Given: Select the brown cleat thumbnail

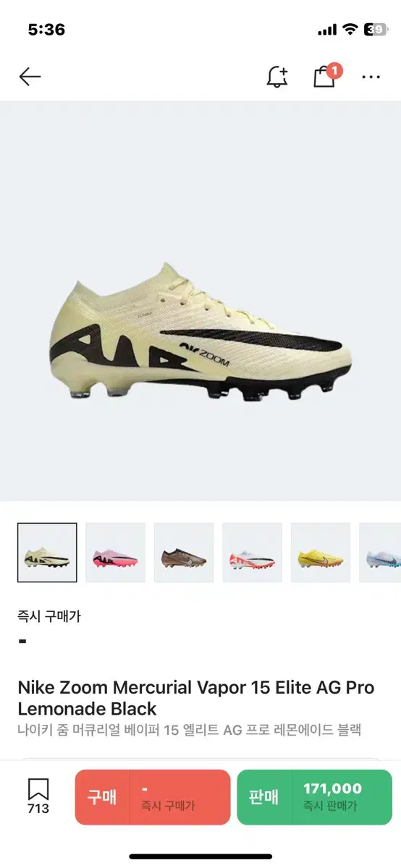Looking at the screenshot, I should coord(184,553).
